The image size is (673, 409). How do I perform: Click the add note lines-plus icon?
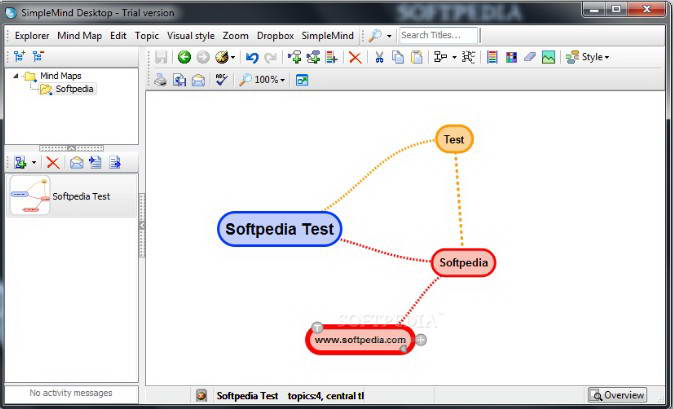tap(331, 57)
